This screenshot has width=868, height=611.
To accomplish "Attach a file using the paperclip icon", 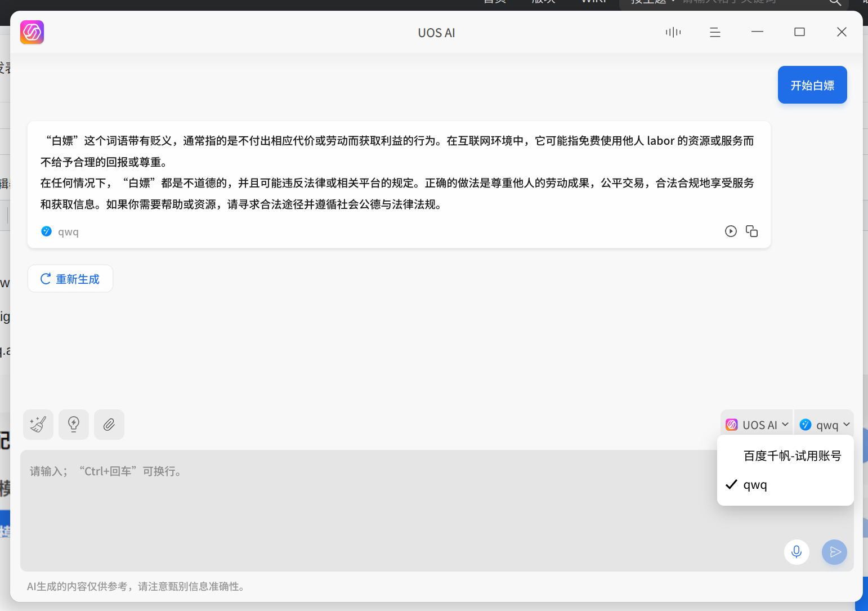I will 109,424.
